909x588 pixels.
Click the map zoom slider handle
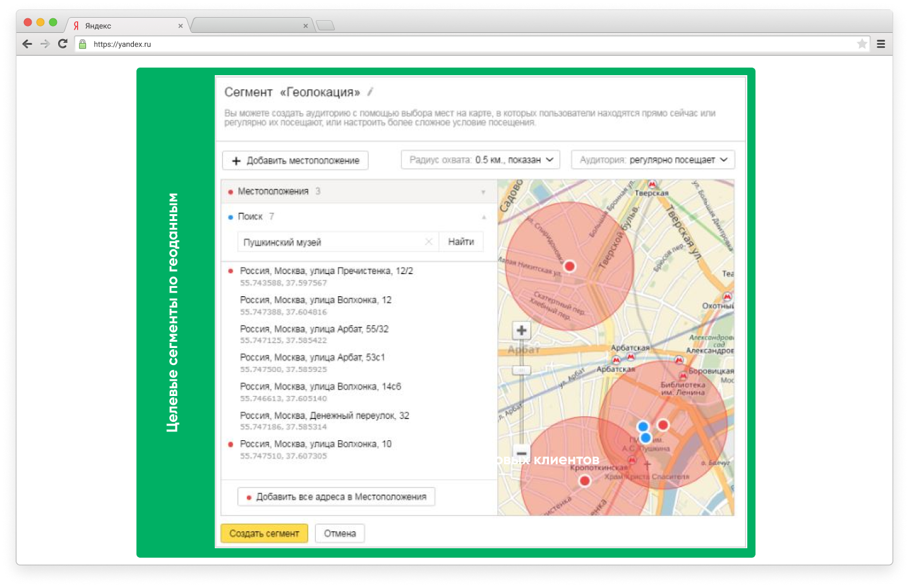(x=521, y=370)
